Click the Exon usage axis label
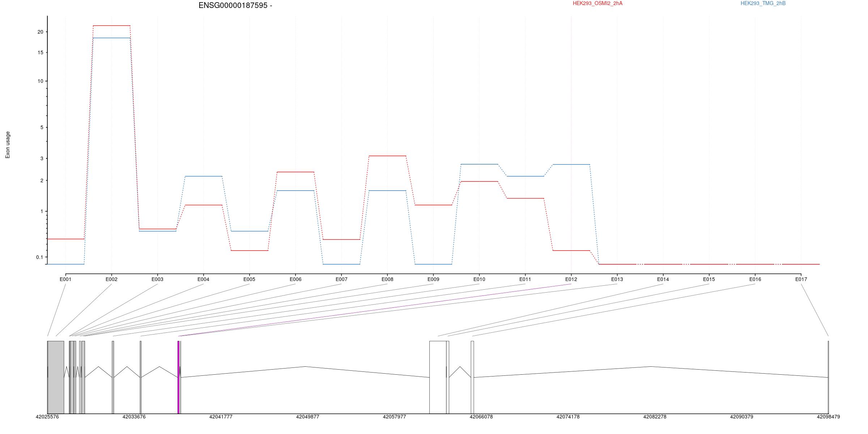This screenshot has width=868, height=434. (8, 145)
